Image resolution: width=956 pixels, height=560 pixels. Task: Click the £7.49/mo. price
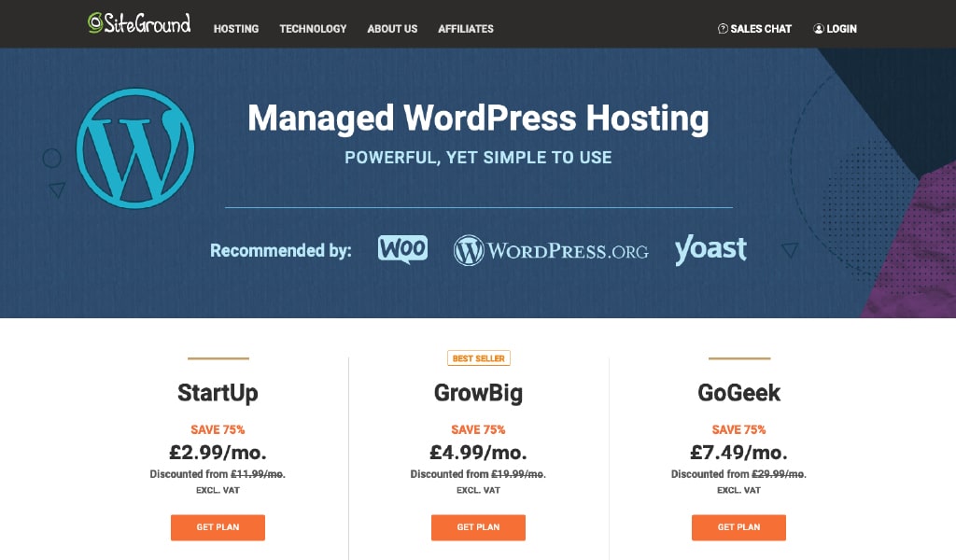tap(739, 452)
